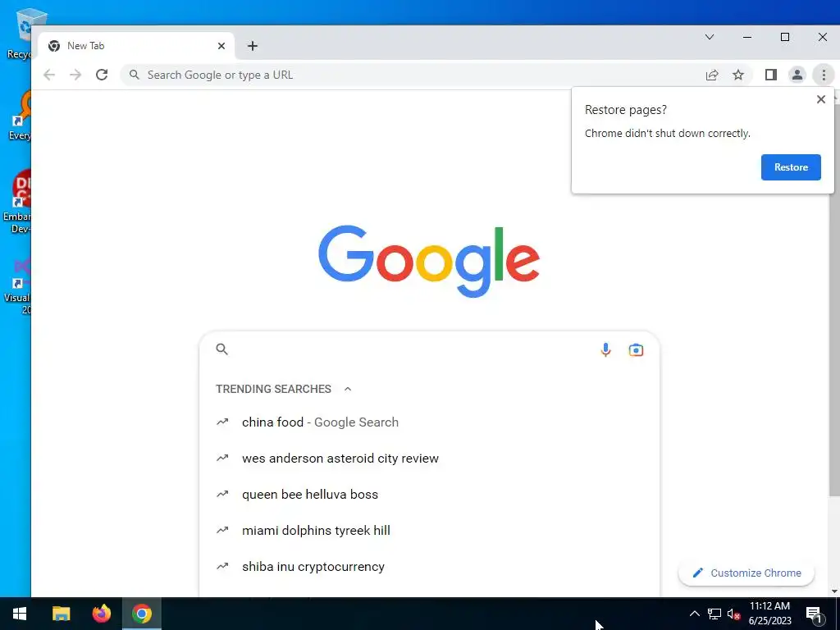
Task: Click the pencil icon in Customize Chrome
Action: [697, 573]
